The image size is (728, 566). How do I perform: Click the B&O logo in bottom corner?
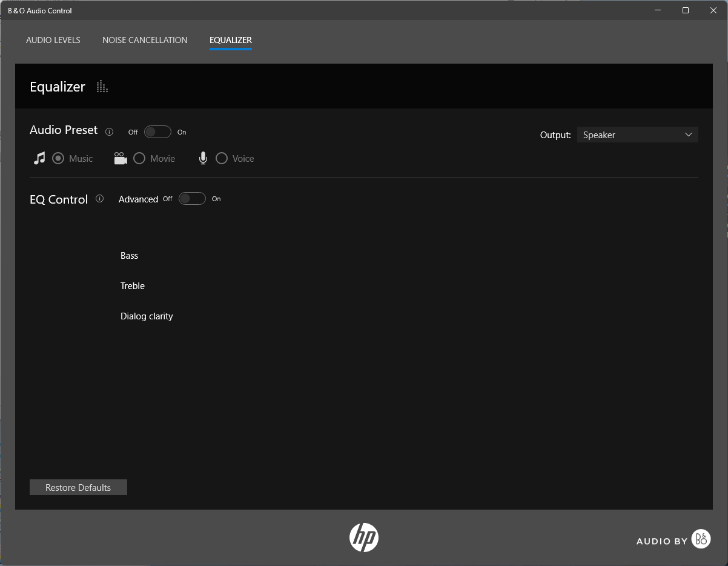tap(701, 539)
